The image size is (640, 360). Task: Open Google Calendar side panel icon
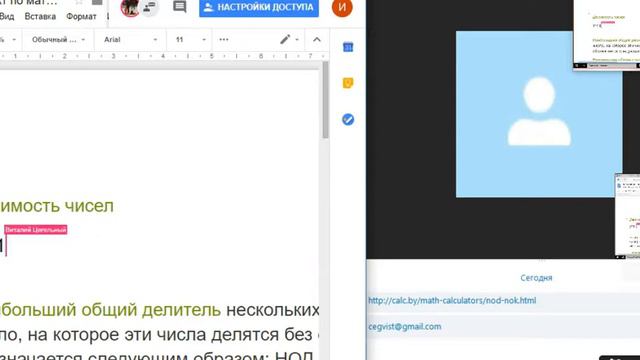pyautogui.click(x=348, y=47)
